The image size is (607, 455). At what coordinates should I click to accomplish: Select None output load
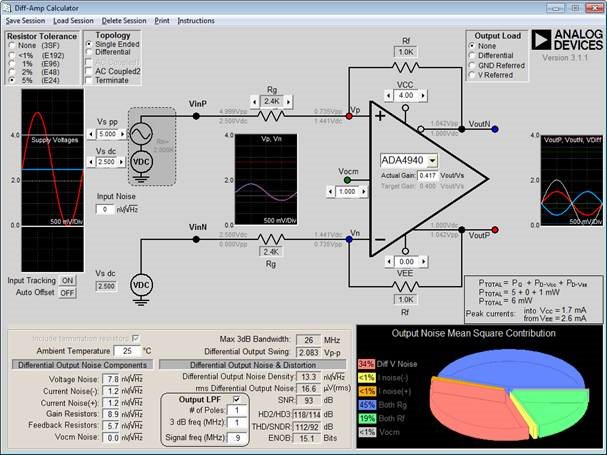click(472, 46)
